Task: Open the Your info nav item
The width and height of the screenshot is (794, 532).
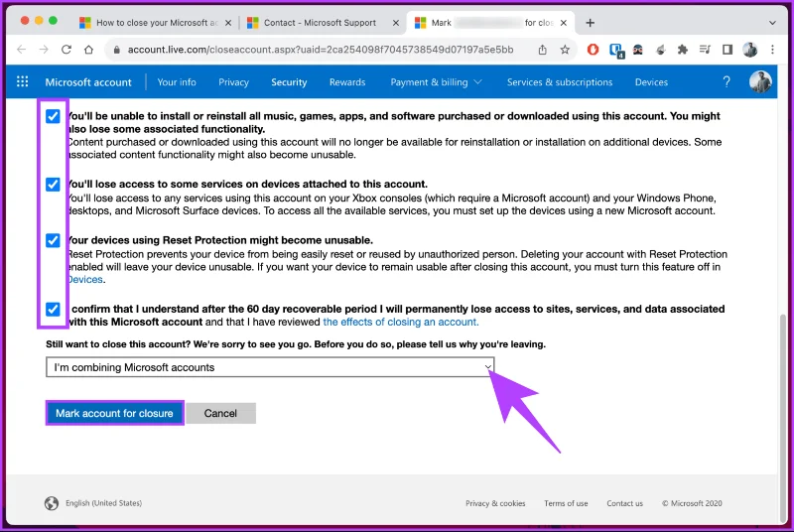Action: click(x=177, y=82)
